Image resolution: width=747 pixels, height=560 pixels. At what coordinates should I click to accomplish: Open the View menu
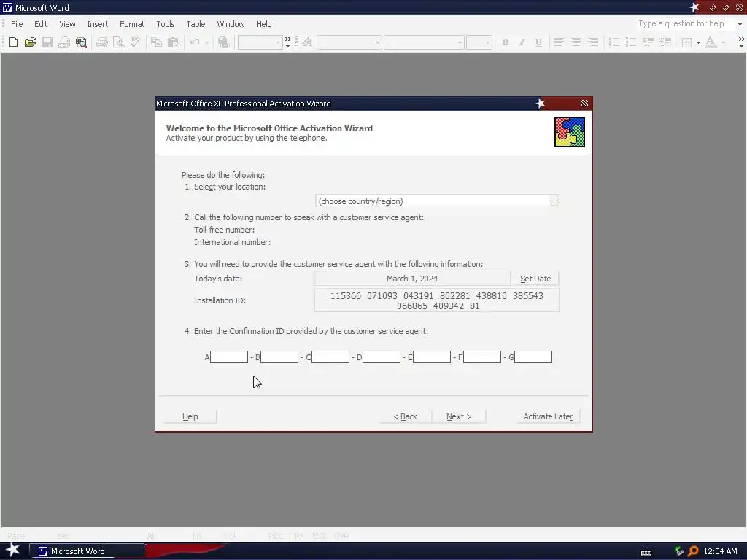click(x=67, y=24)
